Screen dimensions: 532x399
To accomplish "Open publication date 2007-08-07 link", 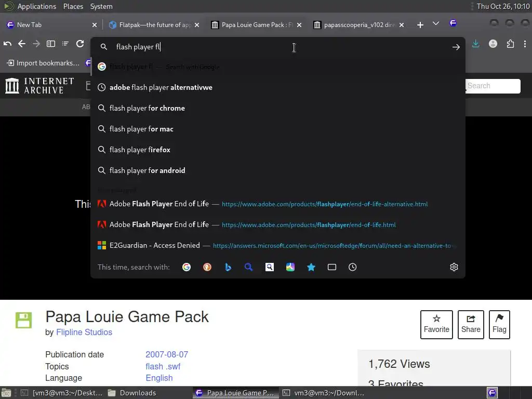I will tap(167, 354).
